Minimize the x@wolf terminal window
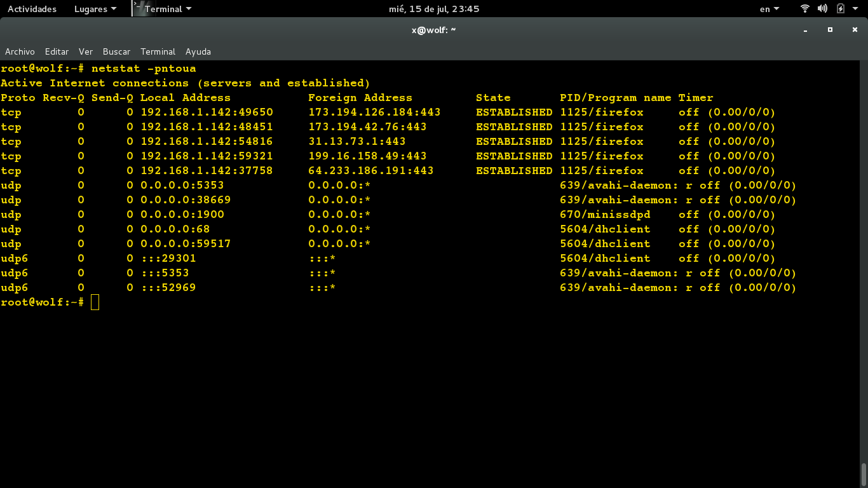This screenshot has width=868, height=488. [x=806, y=30]
